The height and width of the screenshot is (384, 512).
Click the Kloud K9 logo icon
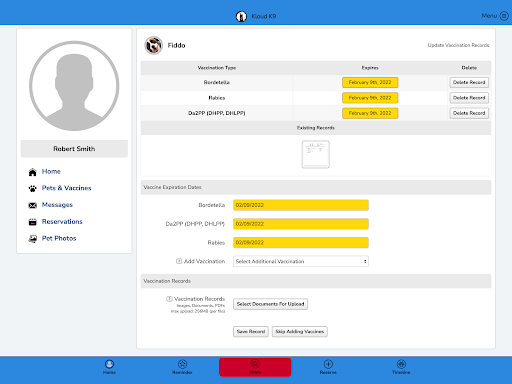pyautogui.click(x=241, y=16)
